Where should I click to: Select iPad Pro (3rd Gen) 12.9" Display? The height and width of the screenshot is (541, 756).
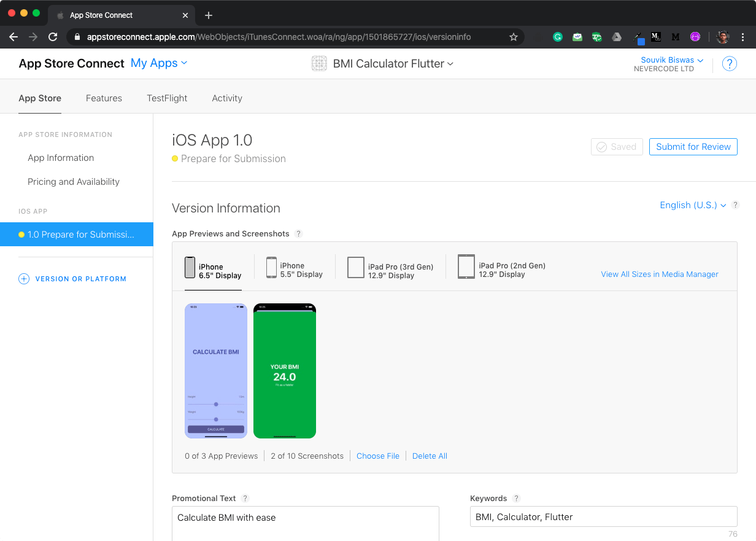click(x=390, y=268)
